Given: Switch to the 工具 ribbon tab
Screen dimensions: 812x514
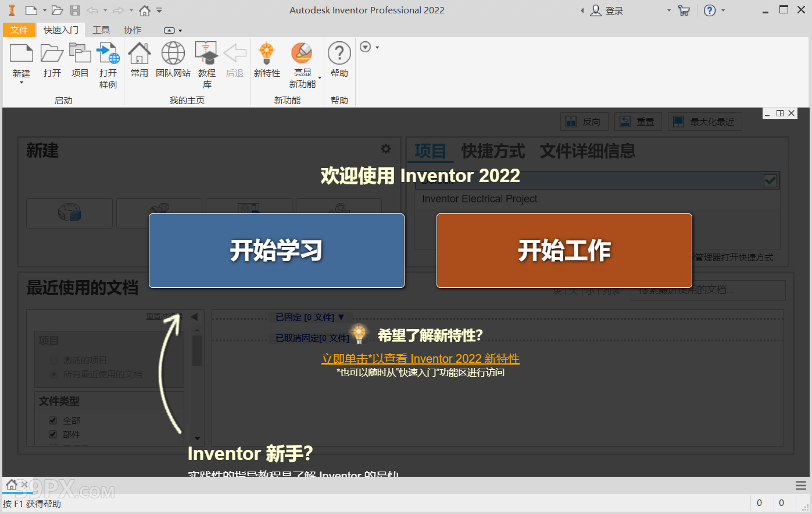Looking at the screenshot, I should [101, 30].
